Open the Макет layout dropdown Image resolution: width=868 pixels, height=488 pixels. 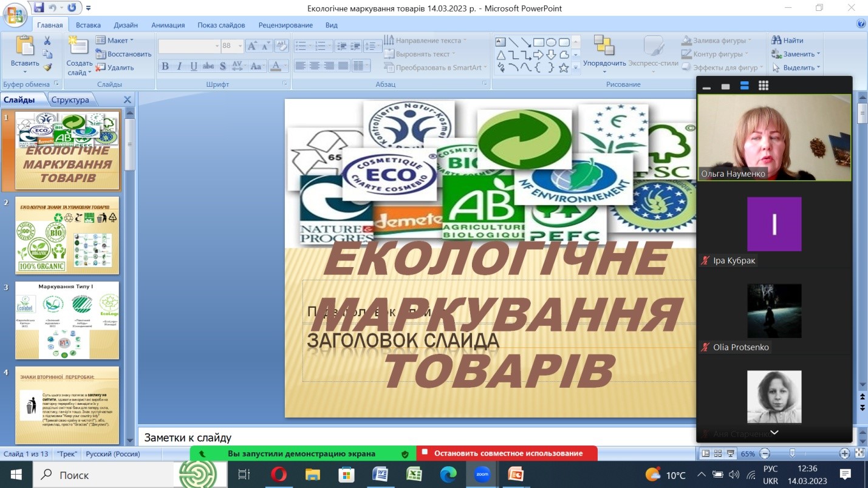tap(115, 41)
